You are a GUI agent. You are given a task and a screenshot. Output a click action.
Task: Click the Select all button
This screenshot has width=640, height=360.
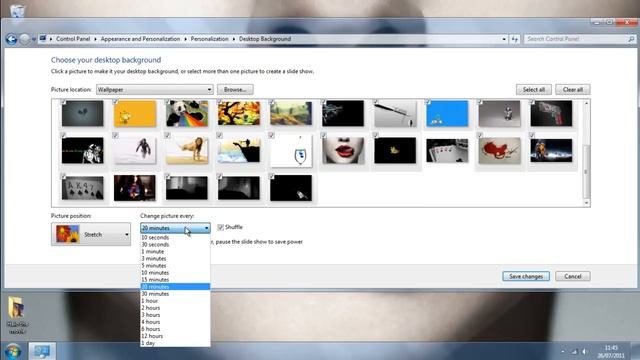533,89
